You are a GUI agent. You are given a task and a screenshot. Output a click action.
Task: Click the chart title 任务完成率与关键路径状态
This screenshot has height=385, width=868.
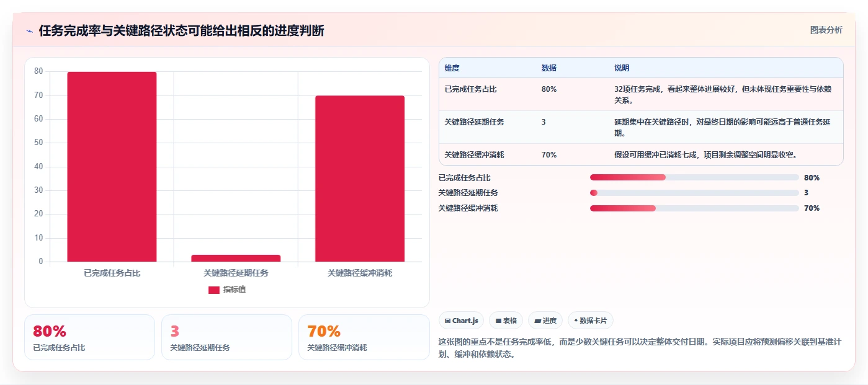(x=181, y=31)
